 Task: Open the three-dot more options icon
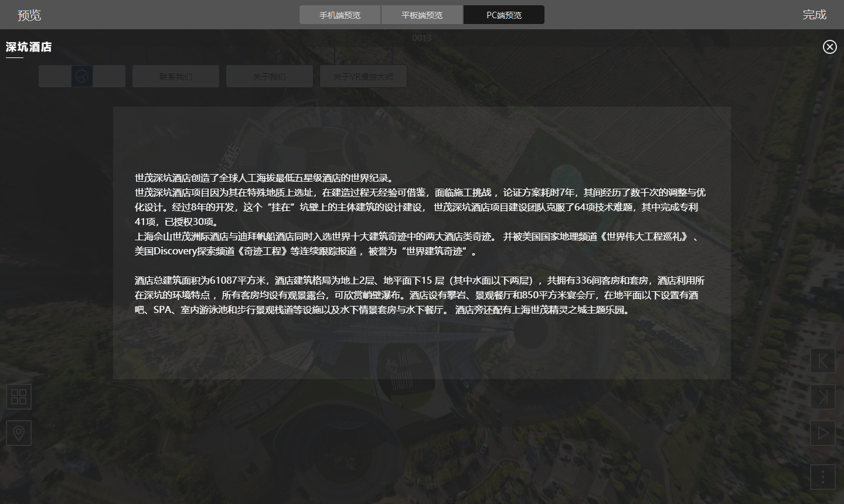[x=822, y=477]
